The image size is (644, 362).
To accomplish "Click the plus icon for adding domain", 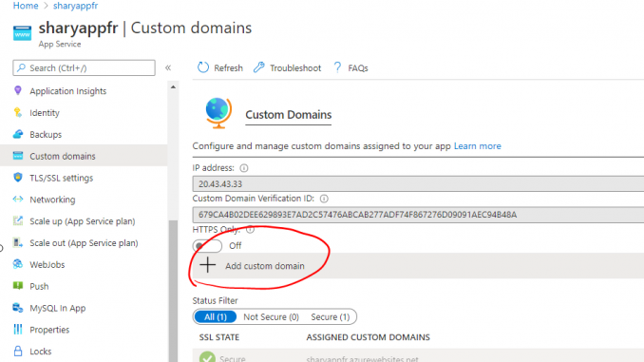I will (x=207, y=265).
